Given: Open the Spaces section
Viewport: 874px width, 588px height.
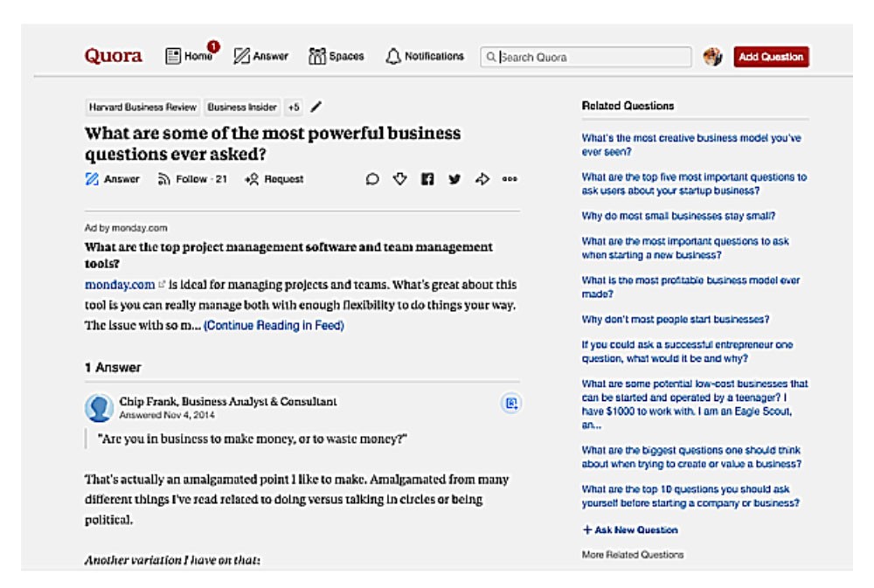Looking at the screenshot, I should tap(336, 56).
